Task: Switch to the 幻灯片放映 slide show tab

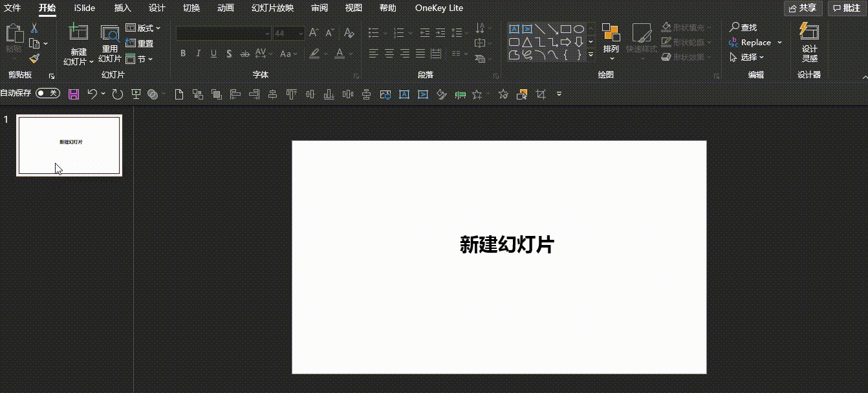Action: click(272, 8)
